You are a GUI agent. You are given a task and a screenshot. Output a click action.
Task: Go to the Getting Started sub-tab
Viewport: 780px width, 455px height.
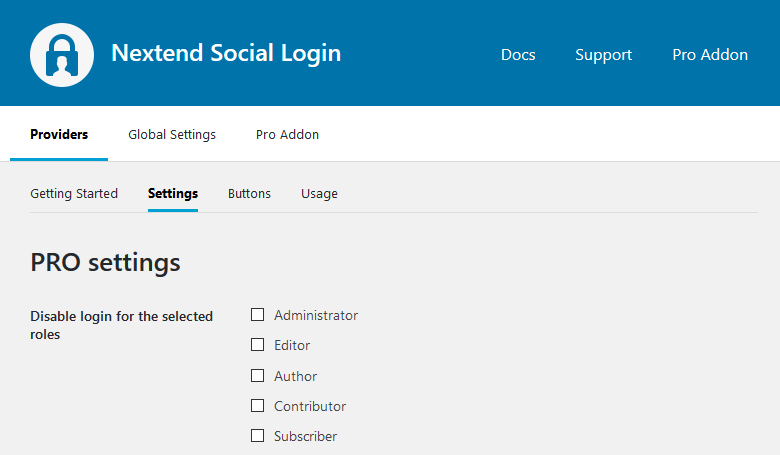[x=74, y=193]
